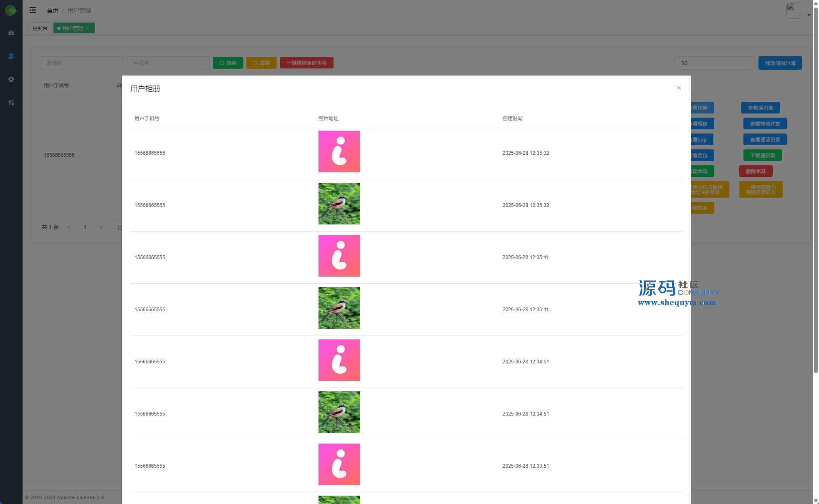Open the settings gear sidebar icon
Image resolution: width=819 pixels, height=504 pixels.
tap(11, 79)
